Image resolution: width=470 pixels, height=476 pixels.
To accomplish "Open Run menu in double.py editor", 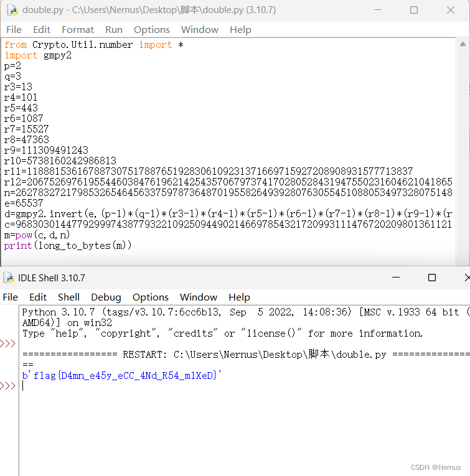I will [114, 29].
